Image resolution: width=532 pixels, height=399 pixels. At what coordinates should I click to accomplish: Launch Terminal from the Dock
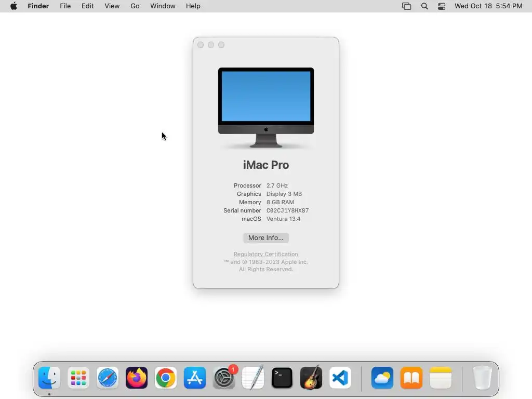(x=282, y=378)
